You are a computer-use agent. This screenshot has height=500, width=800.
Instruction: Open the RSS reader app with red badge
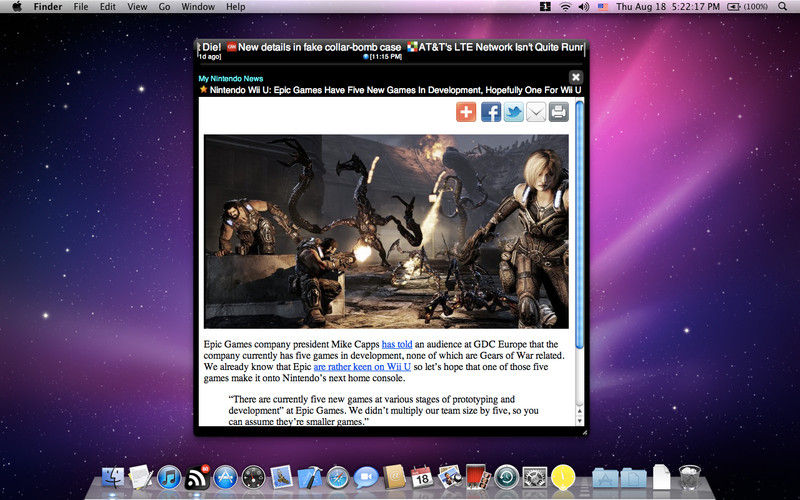(x=197, y=478)
